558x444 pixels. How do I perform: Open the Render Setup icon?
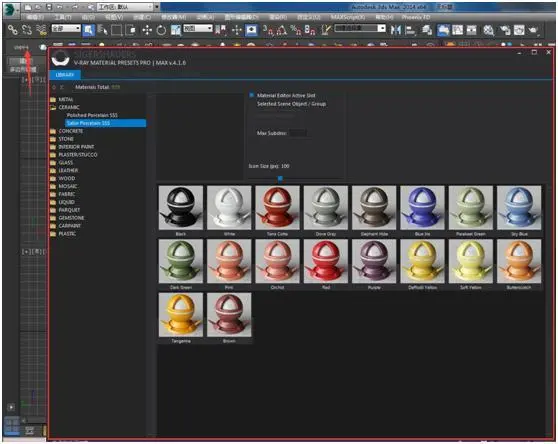505,30
